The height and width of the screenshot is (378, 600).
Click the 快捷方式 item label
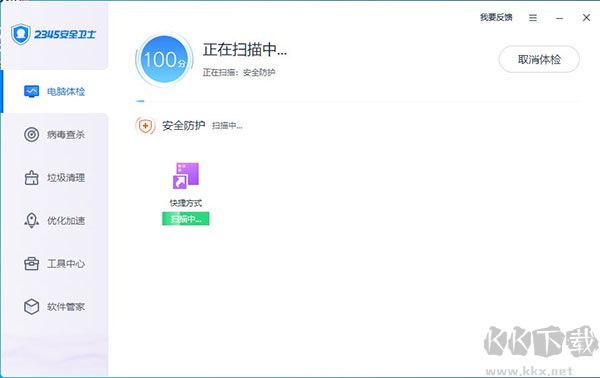click(186, 203)
